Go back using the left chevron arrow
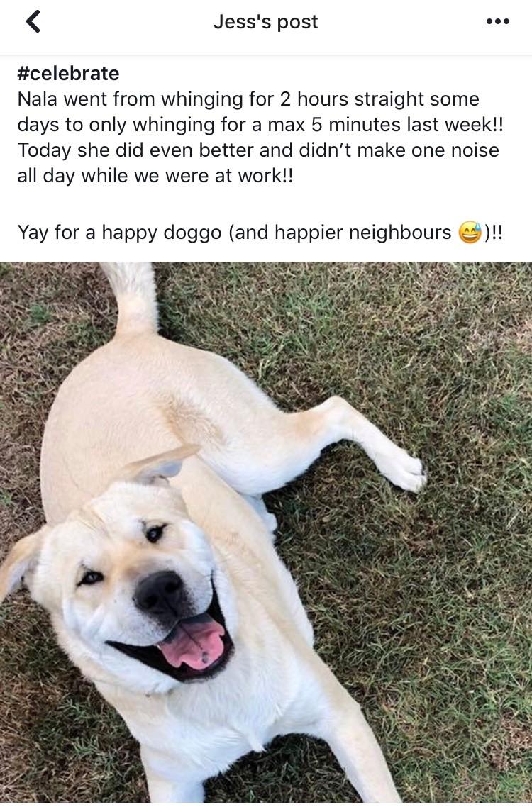The height and width of the screenshot is (807, 532). click(33, 21)
